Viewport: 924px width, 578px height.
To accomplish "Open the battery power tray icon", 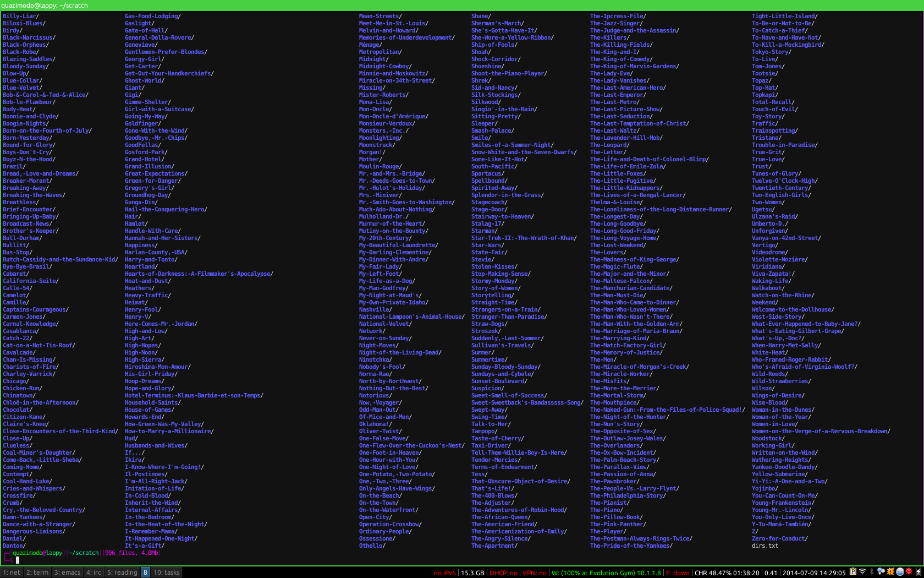I will click(x=919, y=571).
